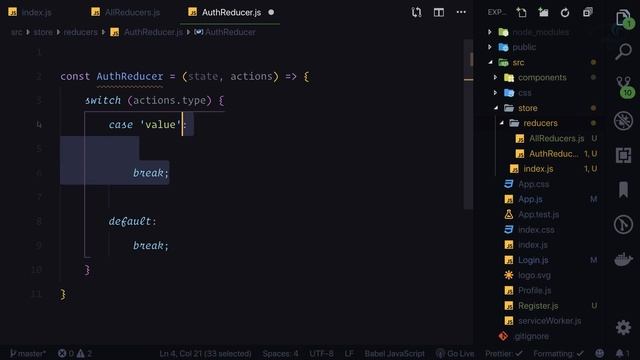This screenshot has width=640, height=360.
Task: Open the Extensions view icon
Action: (623, 156)
